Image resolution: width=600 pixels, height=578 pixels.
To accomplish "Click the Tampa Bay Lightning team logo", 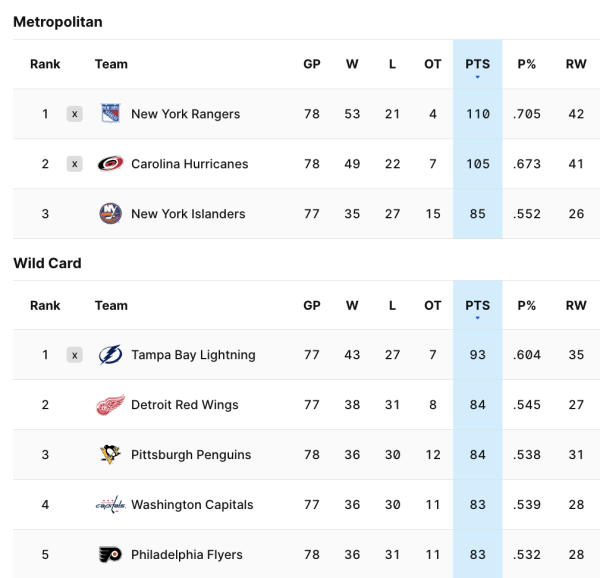I will pos(110,355).
